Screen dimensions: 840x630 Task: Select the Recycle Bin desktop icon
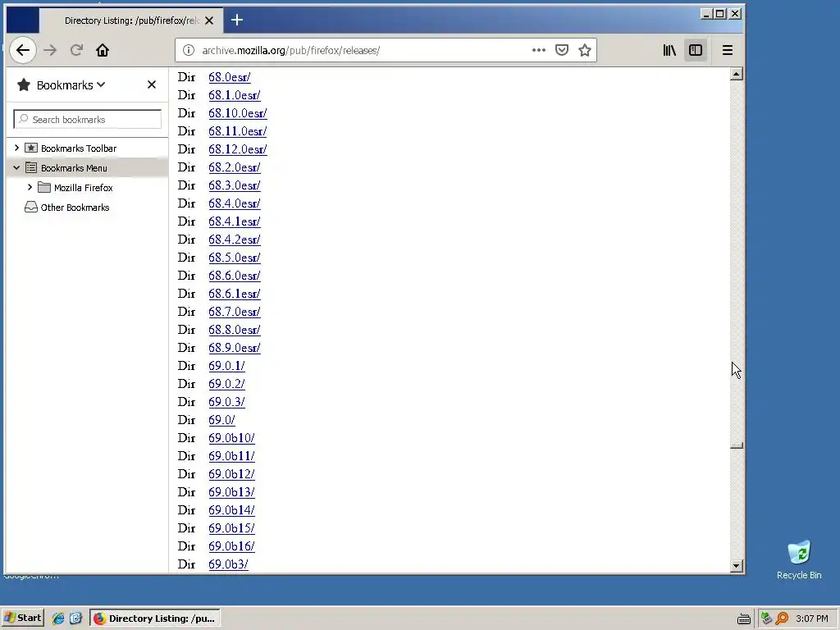pyautogui.click(x=799, y=559)
